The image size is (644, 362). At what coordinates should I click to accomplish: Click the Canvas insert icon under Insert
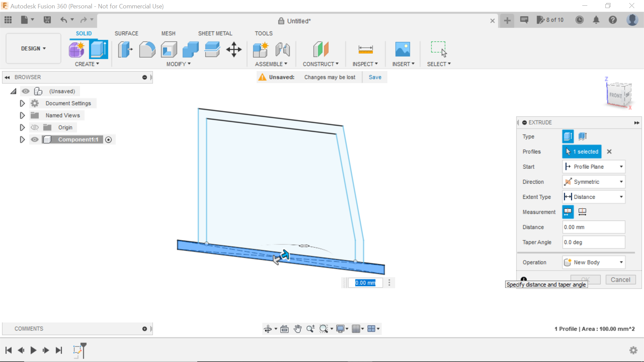[x=403, y=49]
